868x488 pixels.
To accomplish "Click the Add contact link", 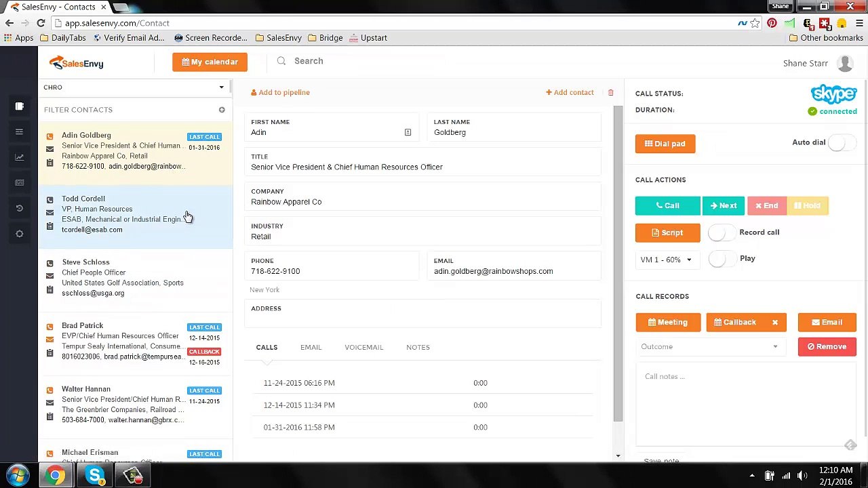I will (570, 93).
